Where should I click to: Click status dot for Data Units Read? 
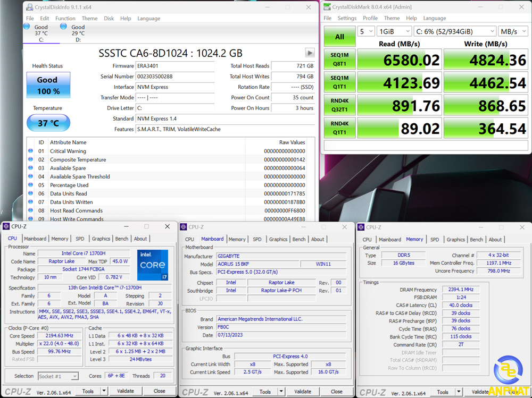pos(30,193)
